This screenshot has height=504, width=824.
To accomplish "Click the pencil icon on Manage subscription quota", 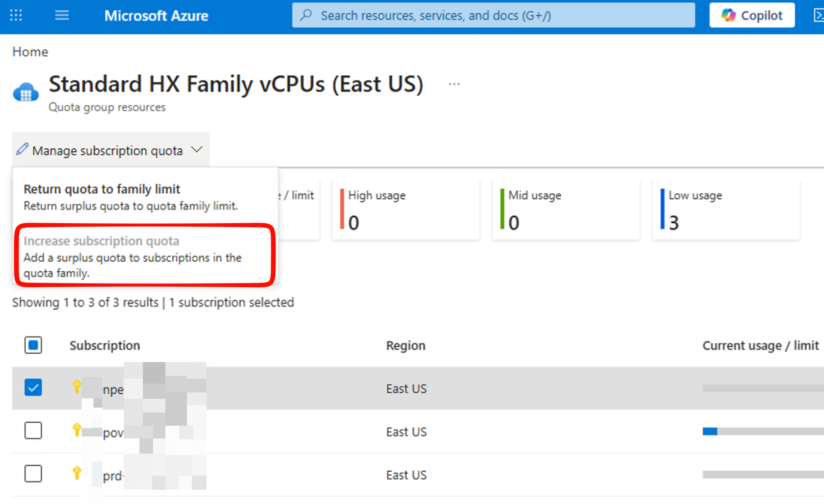I will (22, 149).
